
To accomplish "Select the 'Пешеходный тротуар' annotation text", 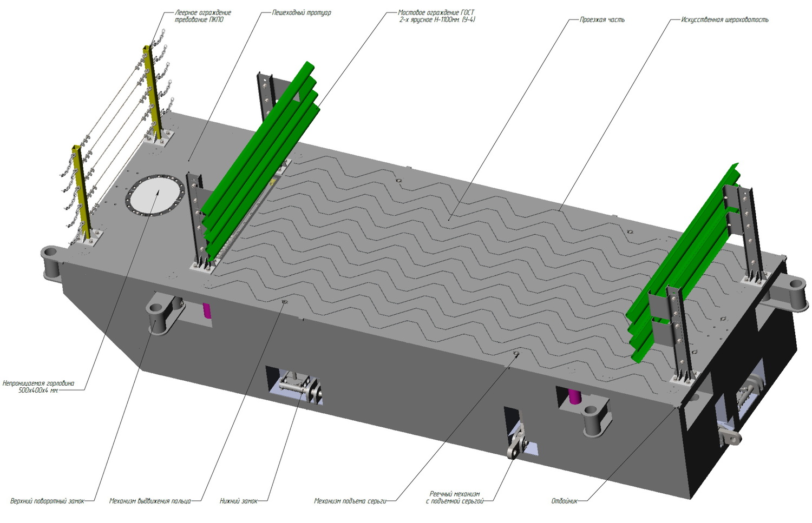I will point(302,12).
